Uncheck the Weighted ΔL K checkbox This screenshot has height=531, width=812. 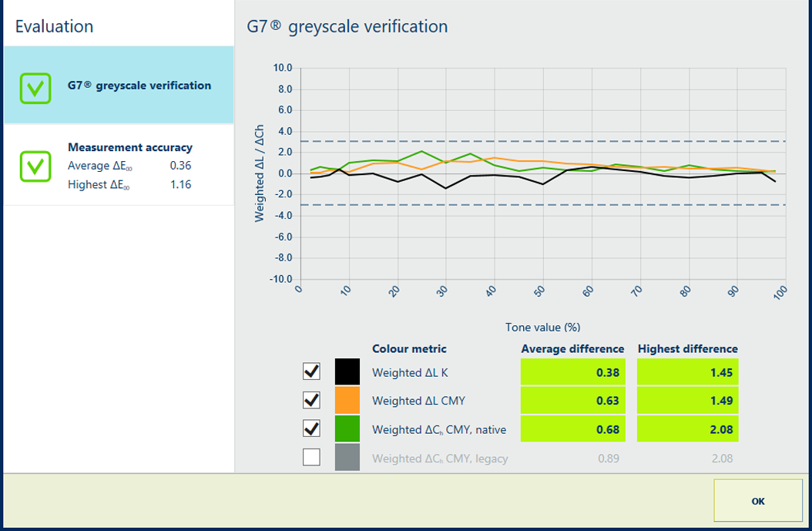coord(311,372)
